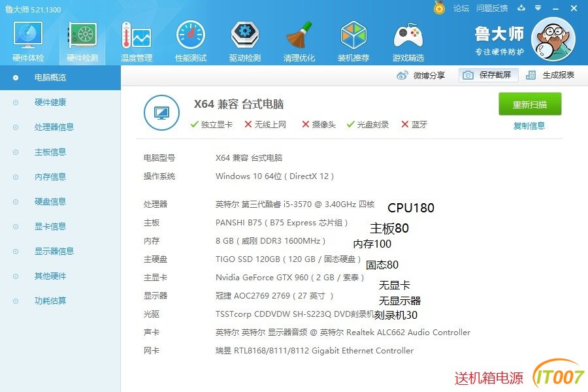Image resolution: width=588 pixels, height=392 pixels.
Task: Click the Windows 10 64位 operating system value
Action: (x=274, y=176)
